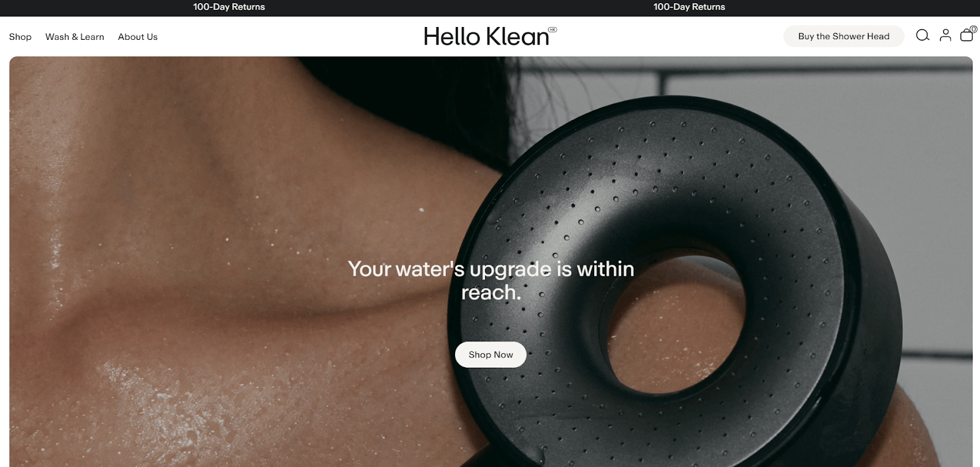The height and width of the screenshot is (467, 980).
Task: Click the small HK badge beside logo
Action: click(x=552, y=29)
